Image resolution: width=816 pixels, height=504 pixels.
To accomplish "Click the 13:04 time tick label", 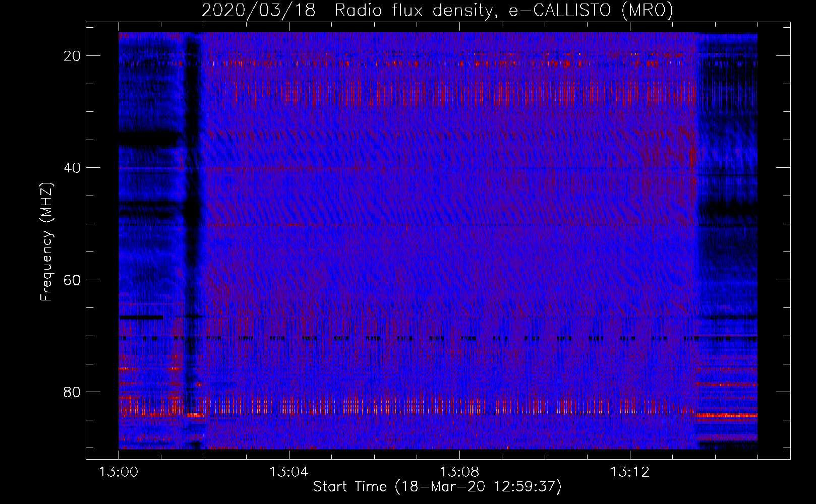I will pos(288,472).
